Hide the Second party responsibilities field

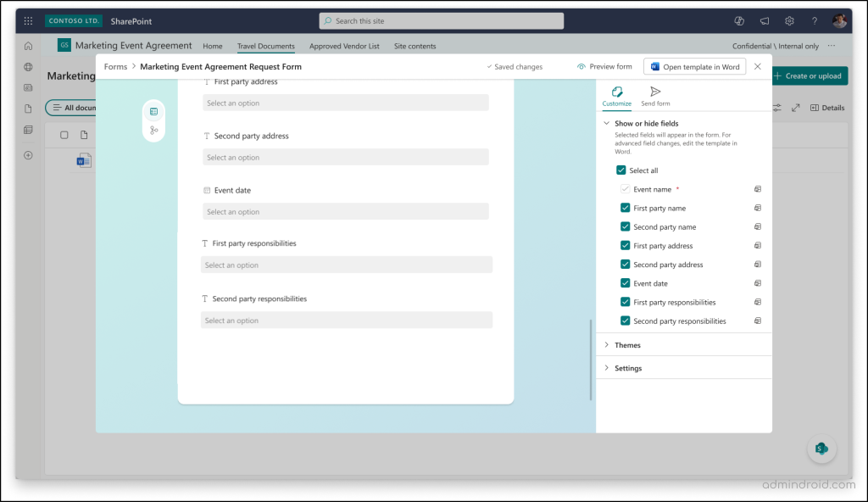625,321
